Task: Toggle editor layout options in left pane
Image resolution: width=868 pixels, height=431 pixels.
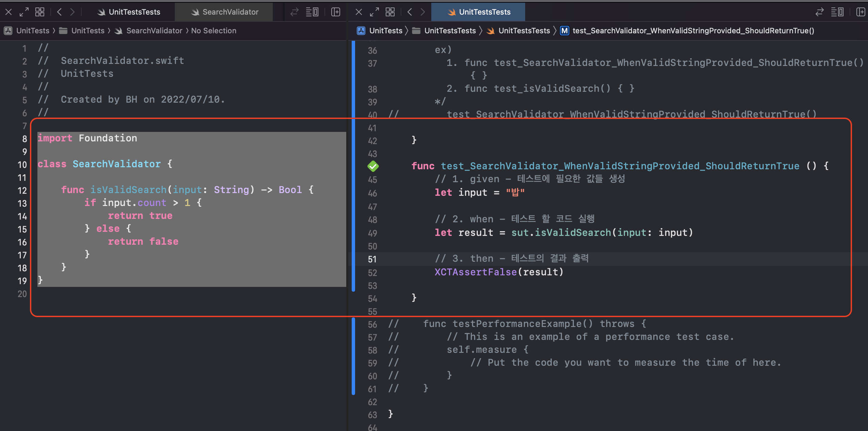Action: (x=312, y=12)
